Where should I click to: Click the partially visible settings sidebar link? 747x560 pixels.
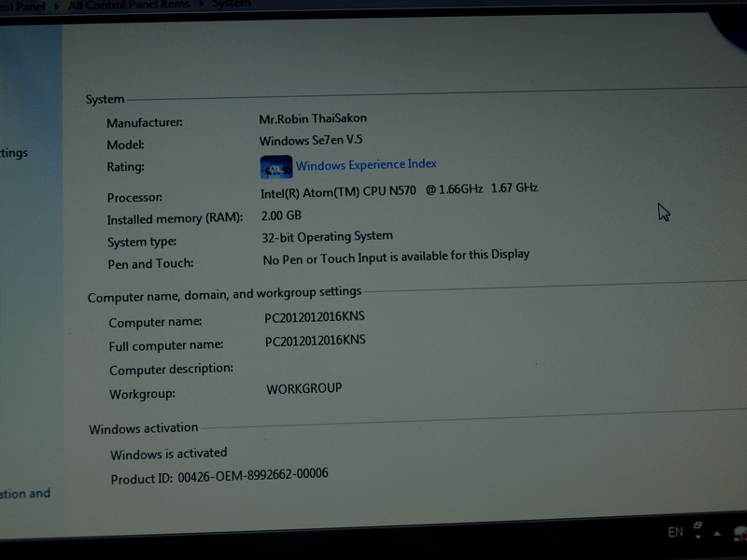pyautogui.click(x=14, y=153)
